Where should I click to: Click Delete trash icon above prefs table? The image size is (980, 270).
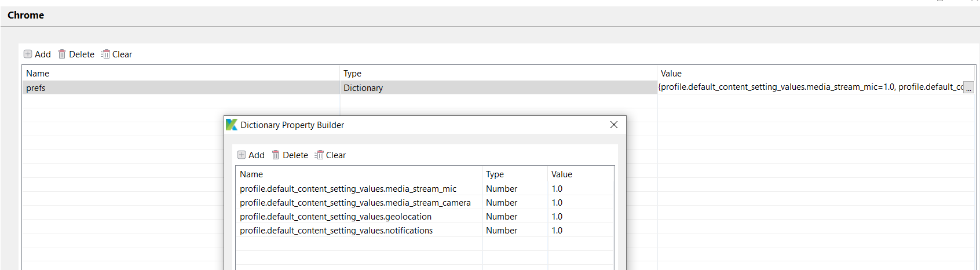click(62, 54)
